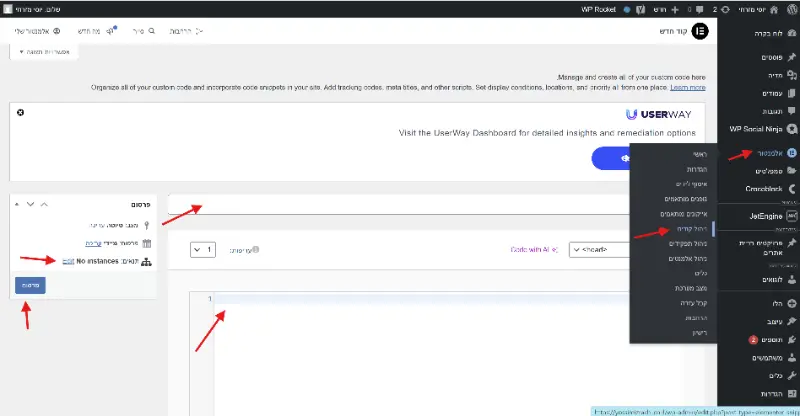Select license 'רישיון' submenu entry
Viewport: 800px width, 416px height.
point(700,333)
